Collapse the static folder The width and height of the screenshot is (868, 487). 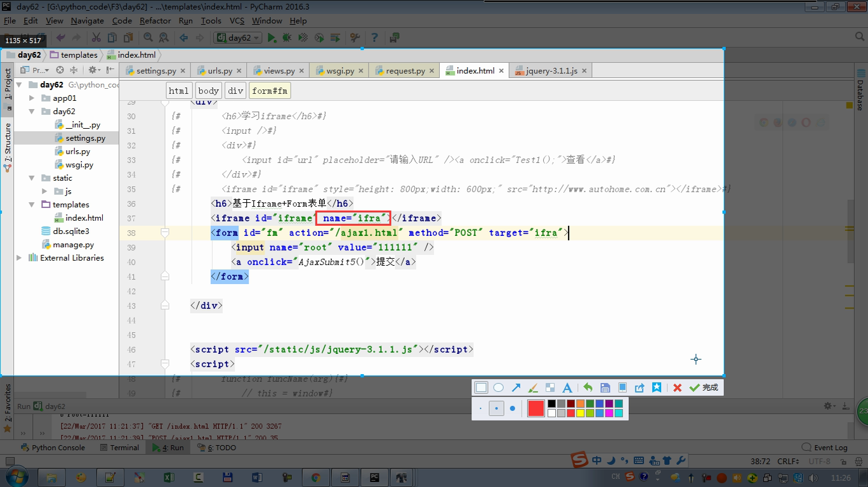32,178
